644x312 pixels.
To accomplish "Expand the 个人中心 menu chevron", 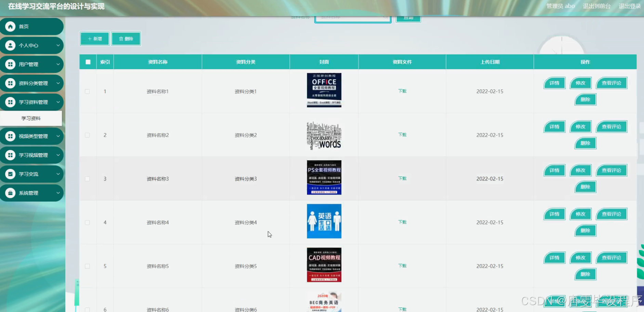I will (58, 45).
